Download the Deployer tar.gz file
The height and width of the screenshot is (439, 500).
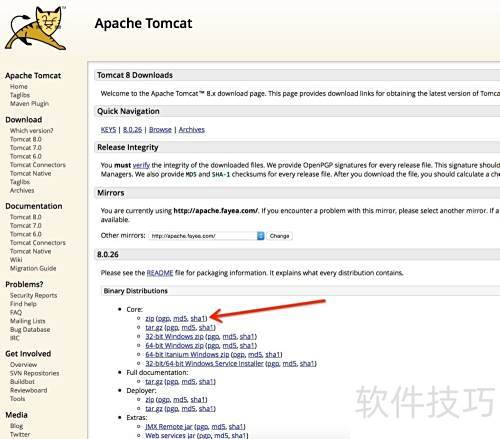coord(154,409)
